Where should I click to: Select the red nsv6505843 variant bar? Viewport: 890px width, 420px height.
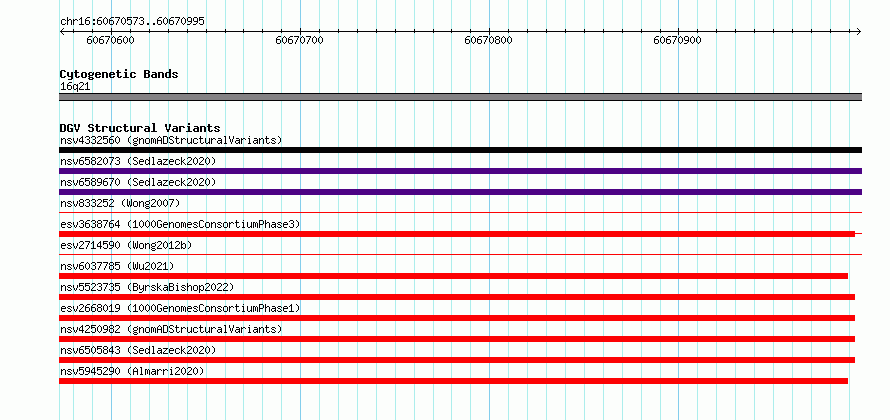click(x=457, y=360)
